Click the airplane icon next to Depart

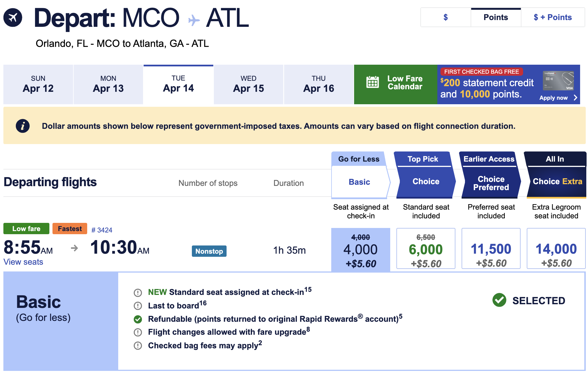(x=13, y=18)
